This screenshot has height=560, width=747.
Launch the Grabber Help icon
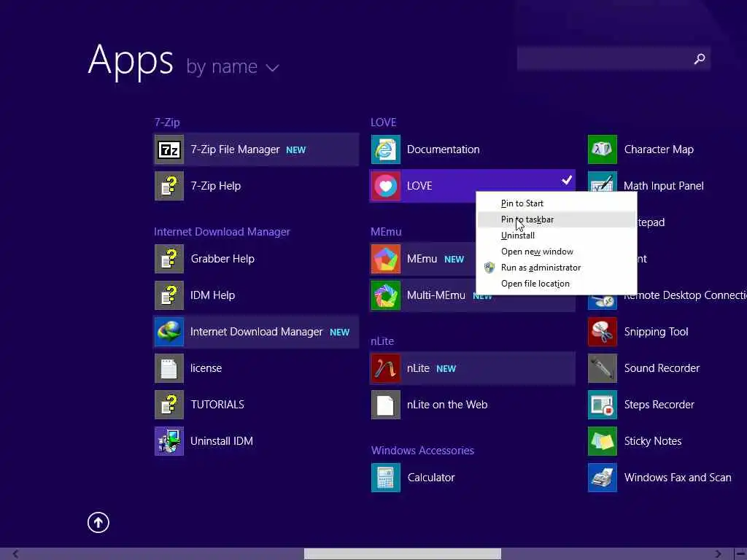tap(169, 259)
